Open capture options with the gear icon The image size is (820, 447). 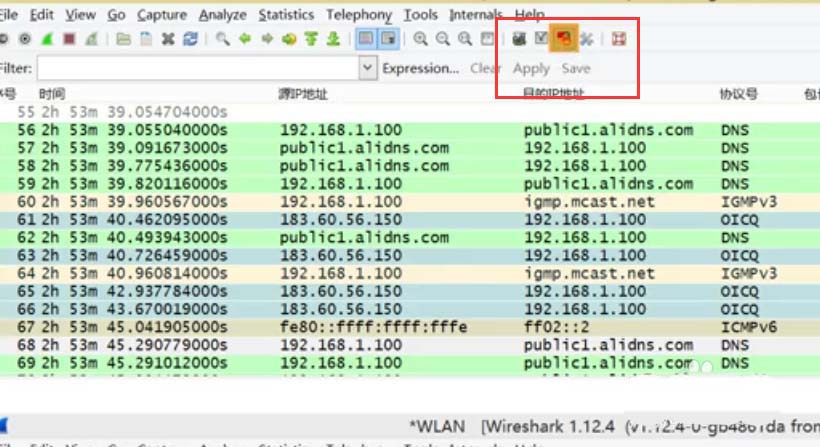coord(25,39)
